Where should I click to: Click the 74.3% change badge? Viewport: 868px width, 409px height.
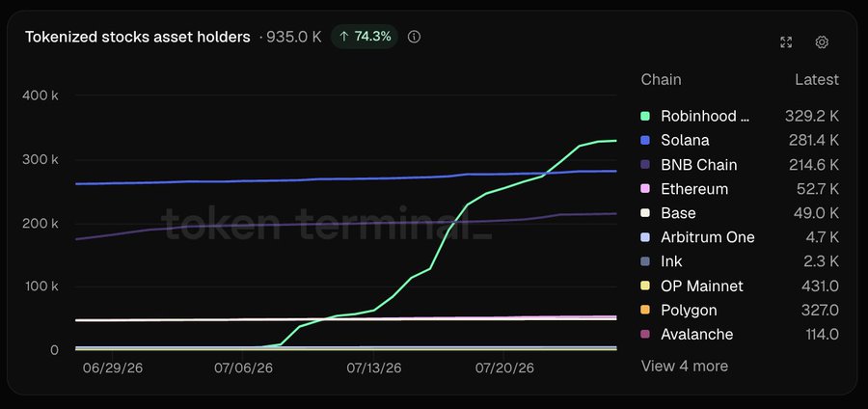[x=365, y=37]
